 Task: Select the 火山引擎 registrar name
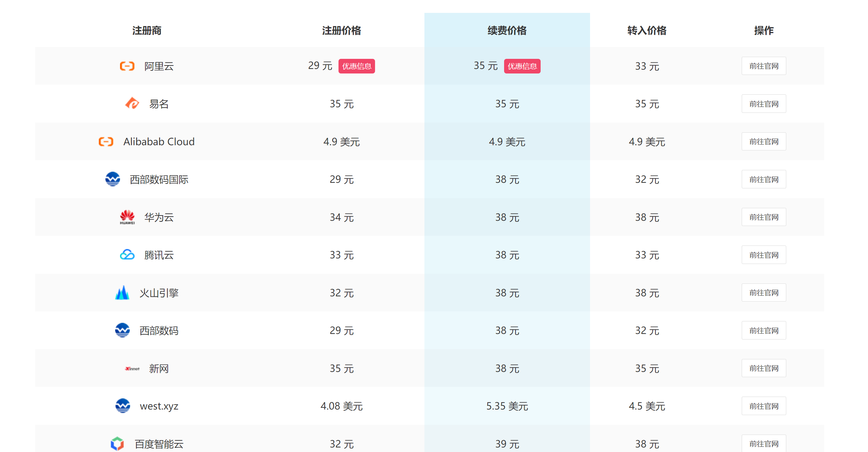tap(159, 293)
